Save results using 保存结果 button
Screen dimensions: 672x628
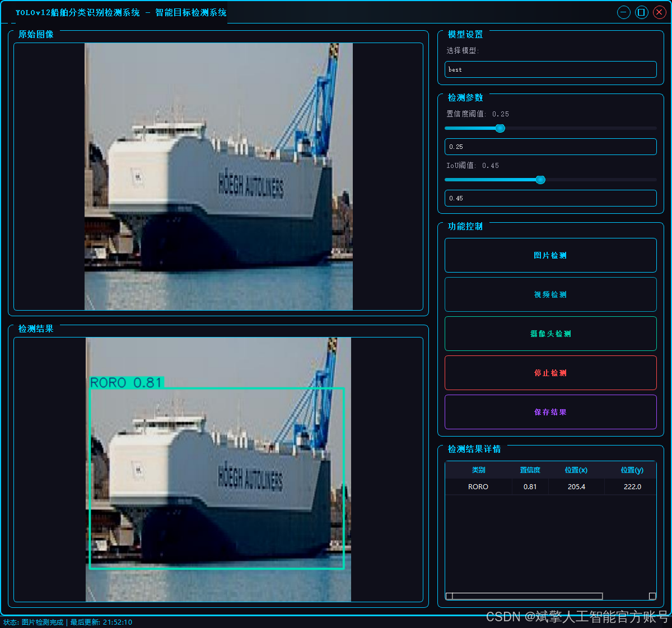(x=550, y=412)
